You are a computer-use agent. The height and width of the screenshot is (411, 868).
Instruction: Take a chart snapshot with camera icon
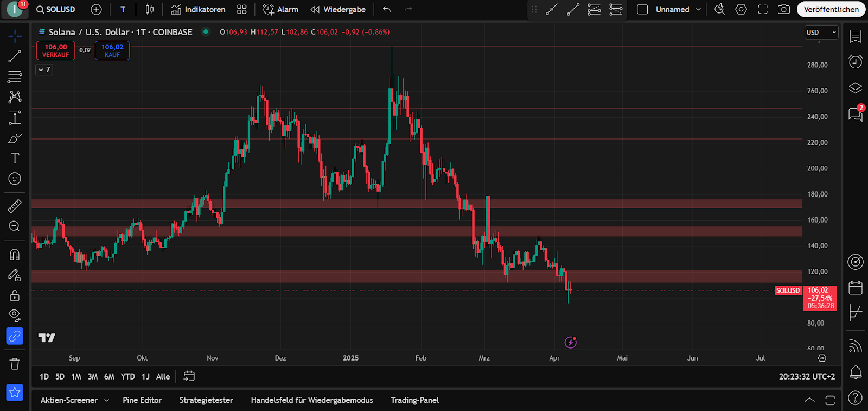point(783,9)
